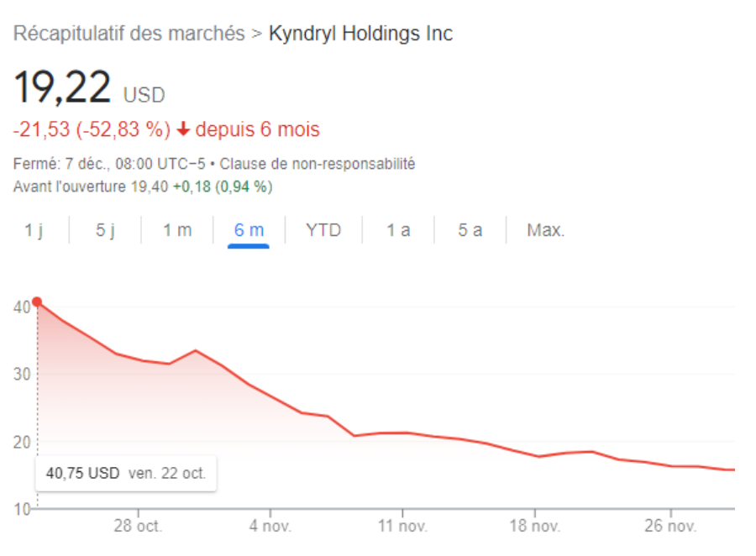Show the Max. time range
756x556 pixels.
pos(545,230)
